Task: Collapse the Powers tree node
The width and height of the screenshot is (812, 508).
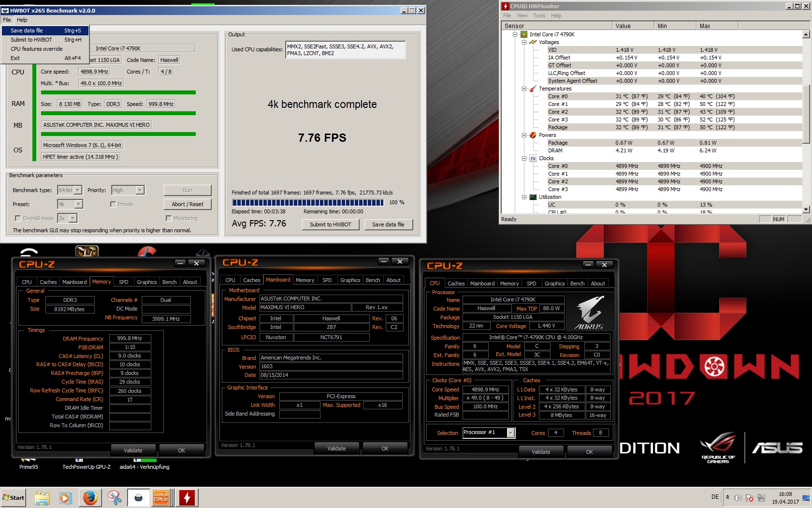Action: point(524,135)
